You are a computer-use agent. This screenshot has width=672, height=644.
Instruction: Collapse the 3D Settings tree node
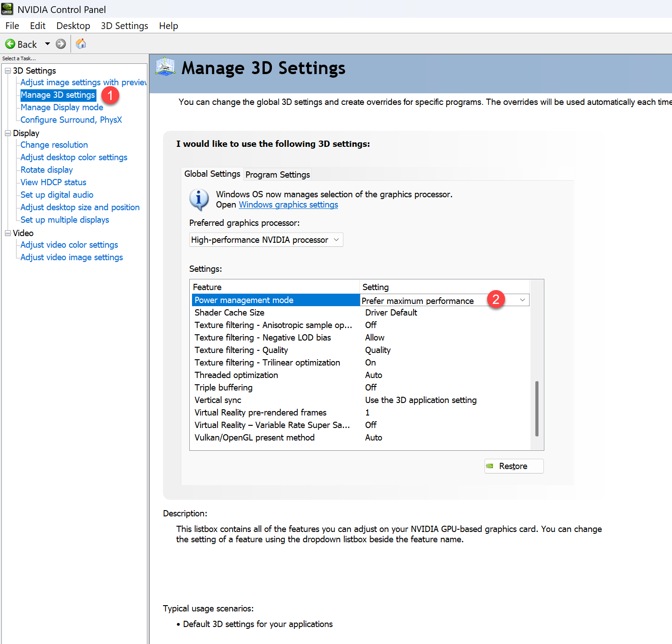click(8, 71)
